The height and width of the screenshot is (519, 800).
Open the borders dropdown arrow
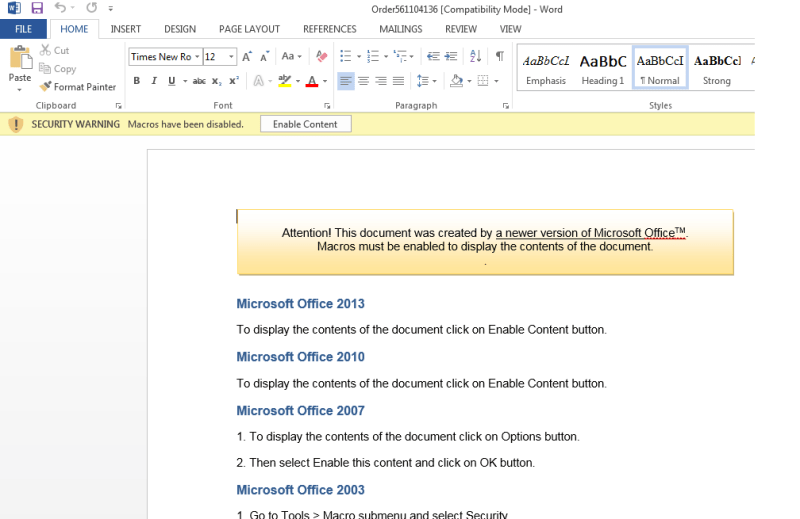coord(496,81)
